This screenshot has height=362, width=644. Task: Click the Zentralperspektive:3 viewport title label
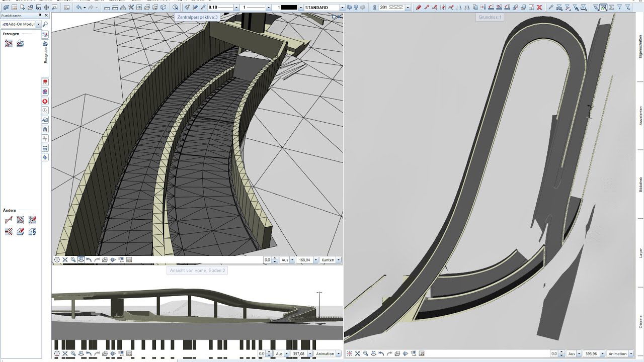198,17
